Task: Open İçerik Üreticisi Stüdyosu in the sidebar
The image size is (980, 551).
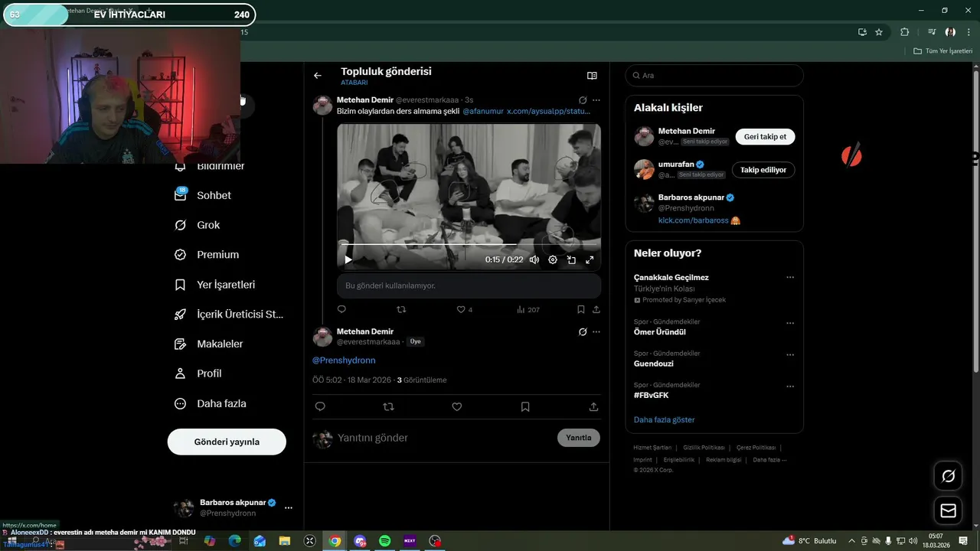Action: (230, 315)
